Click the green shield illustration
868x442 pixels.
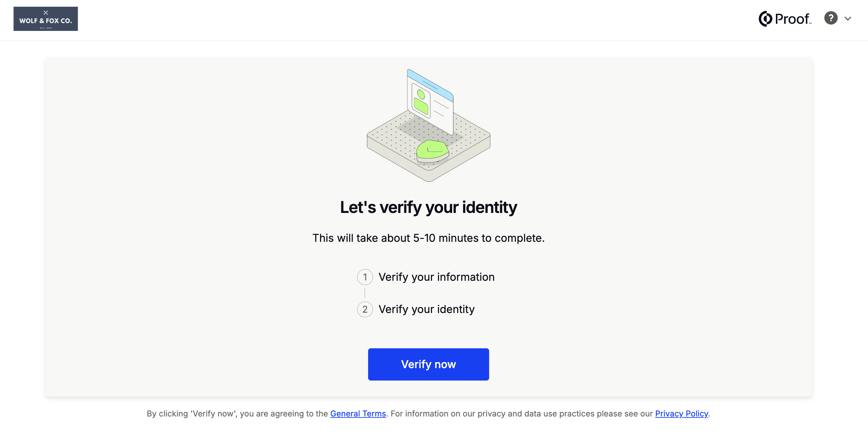coord(432,150)
